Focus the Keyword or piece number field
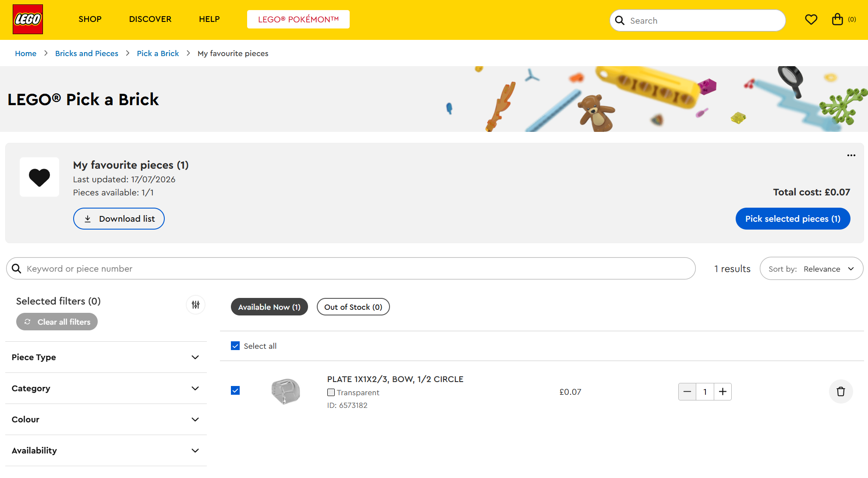Viewport: 868px width, 478px height. pyautogui.click(x=351, y=269)
